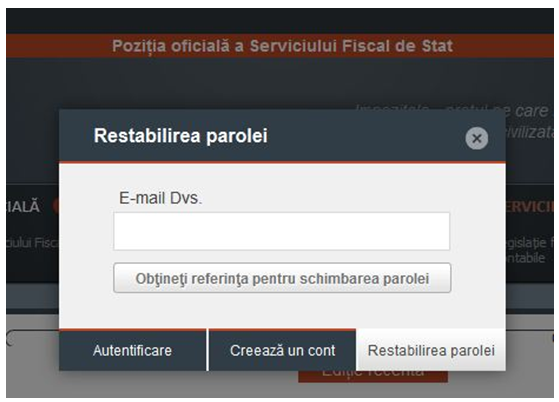Select the Restabilirea parolei bottom tab
Viewport: 559px width, 402px height.
coord(431,350)
